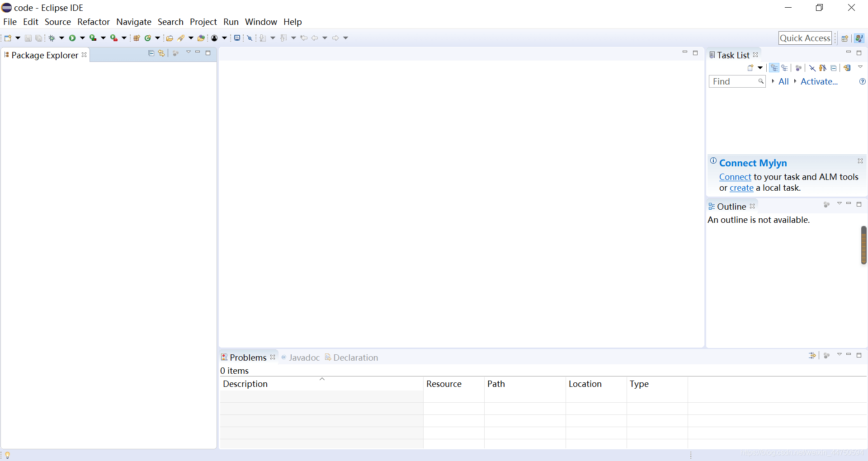Click New Task icon in Task List
This screenshot has height=461, width=868.
(750, 68)
